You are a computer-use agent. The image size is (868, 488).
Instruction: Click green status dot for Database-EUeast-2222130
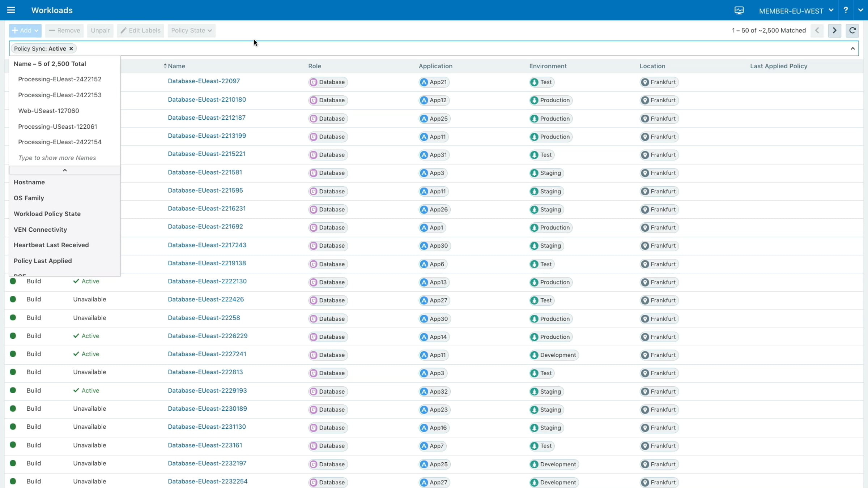coord(13,281)
